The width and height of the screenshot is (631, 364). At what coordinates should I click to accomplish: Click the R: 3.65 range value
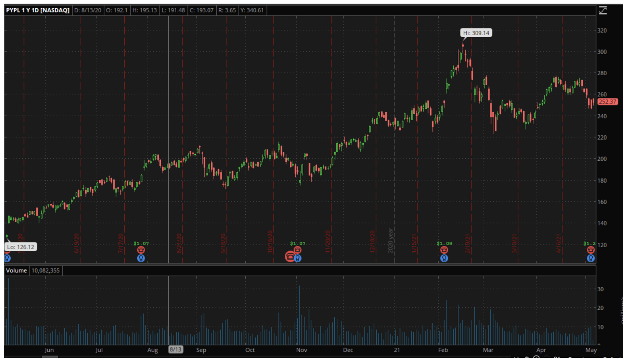(227, 10)
